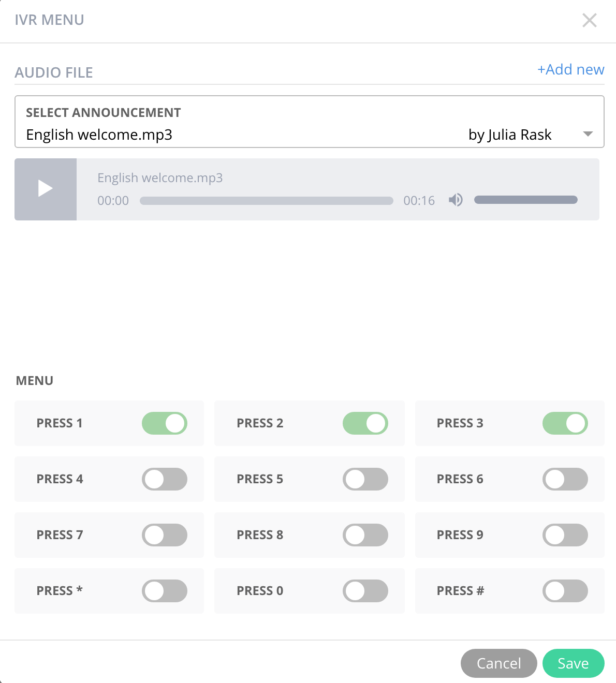Cancel the IVR menu changes
Viewport: 616px width, 683px height.
(498, 663)
